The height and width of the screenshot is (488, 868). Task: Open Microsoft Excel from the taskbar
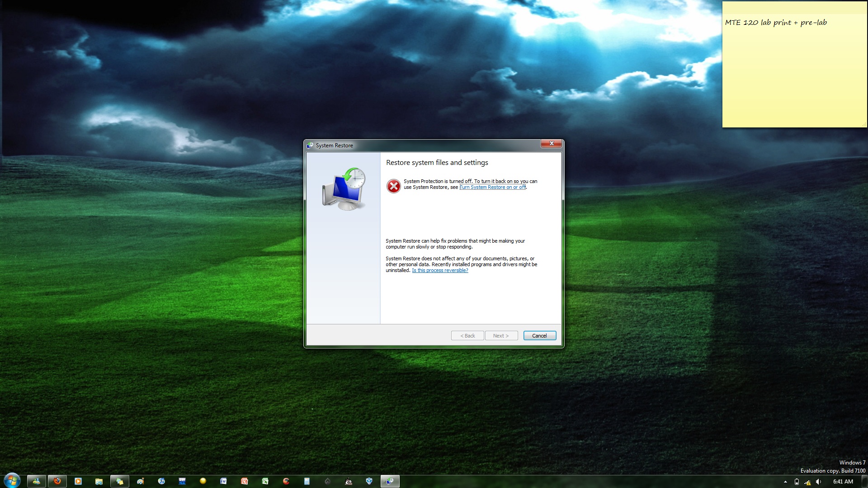point(265,481)
